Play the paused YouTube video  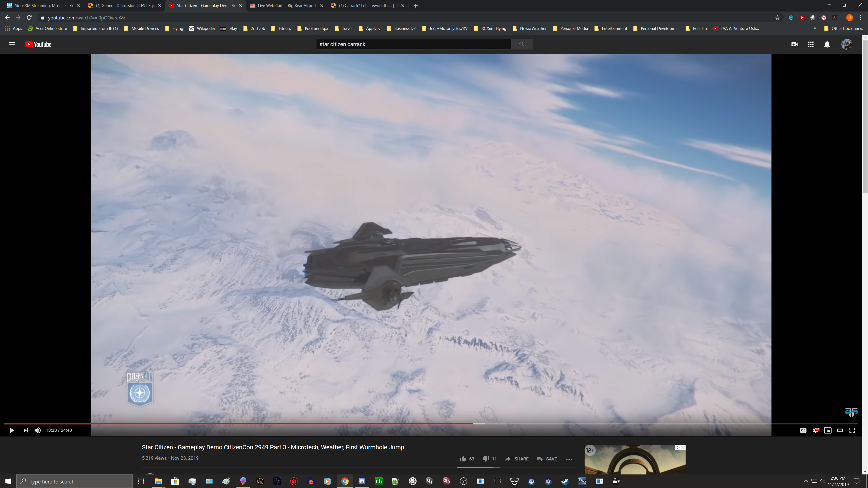[x=12, y=430]
